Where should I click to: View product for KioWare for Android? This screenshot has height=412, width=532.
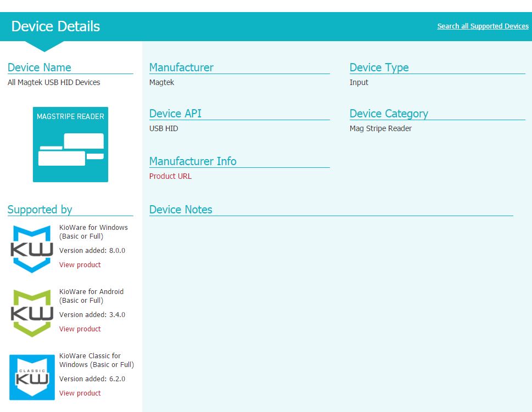tap(80, 329)
